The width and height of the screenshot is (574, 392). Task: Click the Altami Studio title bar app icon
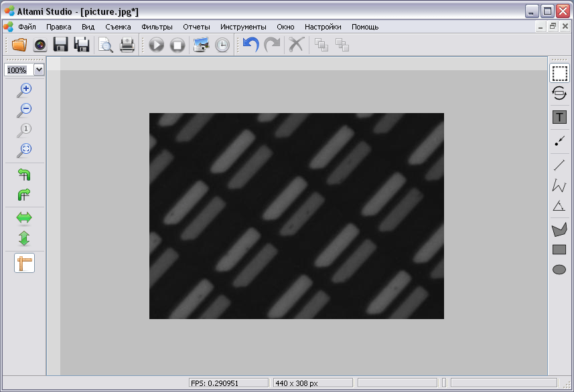pyautogui.click(x=9, y=11)
